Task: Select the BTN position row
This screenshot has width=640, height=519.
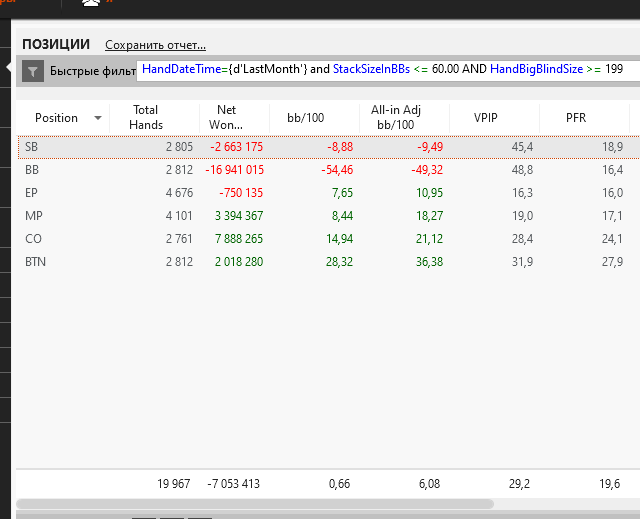Action: coord(329,262)
